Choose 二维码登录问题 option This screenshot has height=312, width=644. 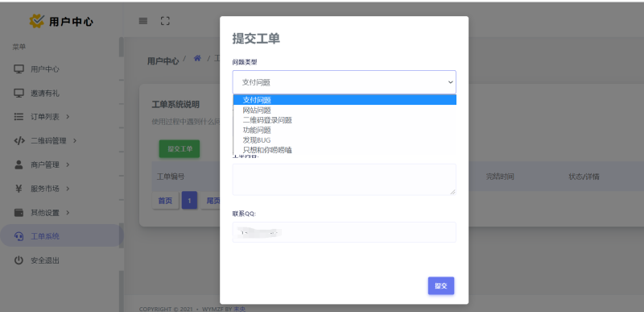click(345, 120)
